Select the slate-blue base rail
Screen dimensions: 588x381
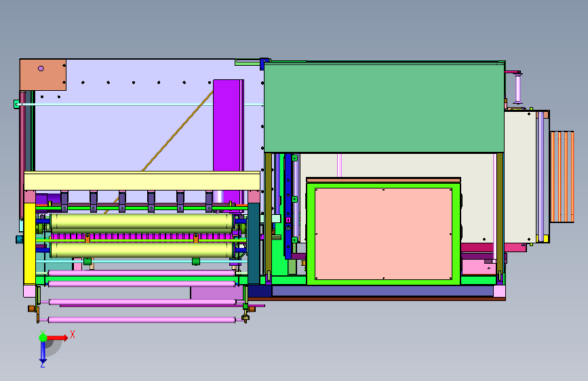pyautogui.click(x=383, y=291)
